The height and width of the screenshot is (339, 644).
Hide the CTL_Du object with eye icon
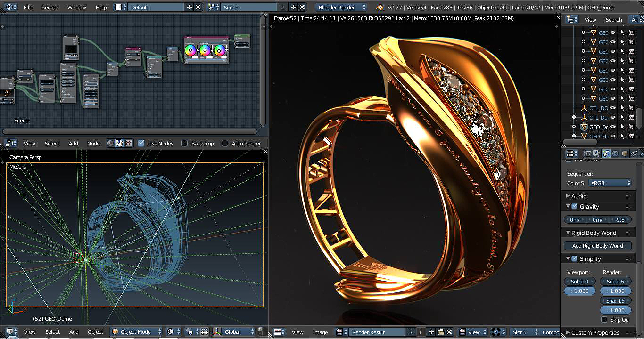click(x=613, y=117)
